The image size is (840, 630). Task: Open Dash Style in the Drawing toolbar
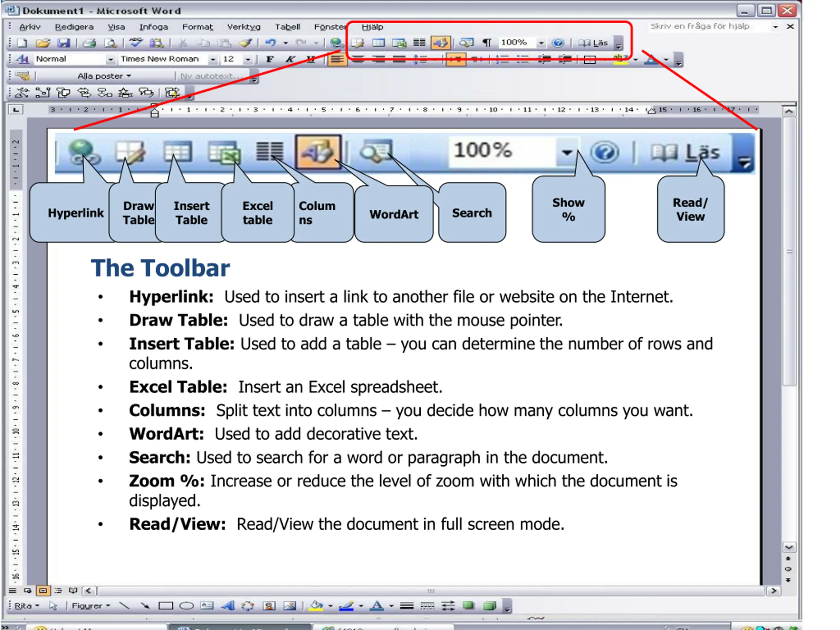(427, 606)
